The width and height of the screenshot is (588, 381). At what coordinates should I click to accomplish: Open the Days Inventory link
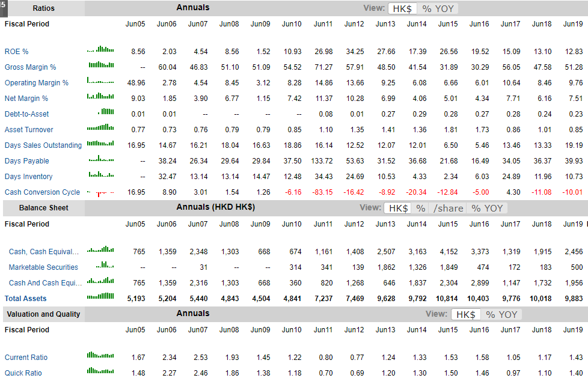[x=28, y=177]
